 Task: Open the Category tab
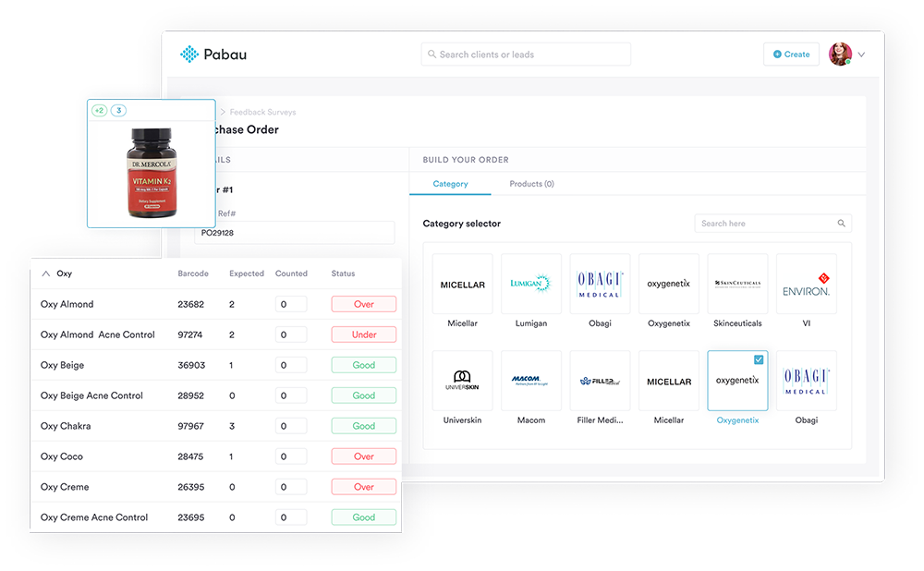pos(451,184)
